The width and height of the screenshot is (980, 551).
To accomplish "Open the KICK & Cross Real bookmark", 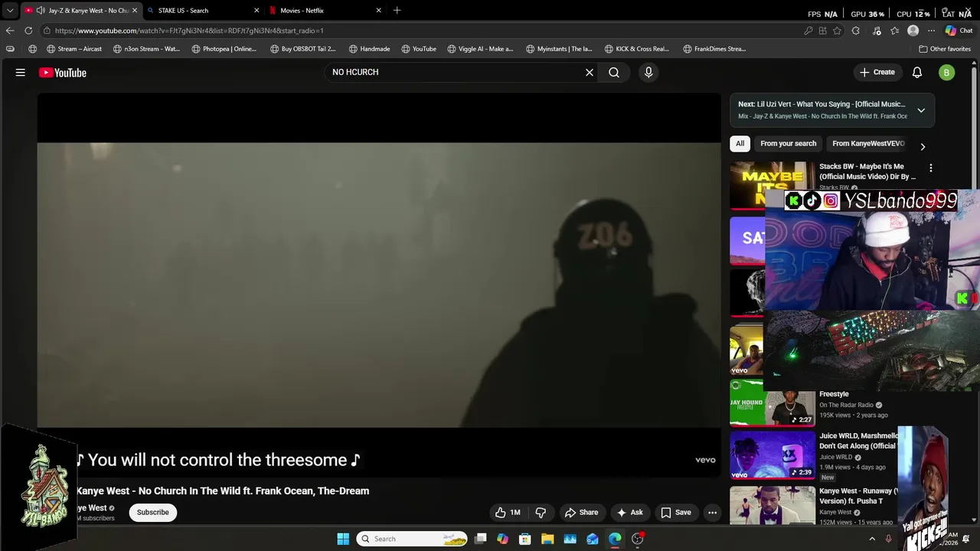I will 637,49.
